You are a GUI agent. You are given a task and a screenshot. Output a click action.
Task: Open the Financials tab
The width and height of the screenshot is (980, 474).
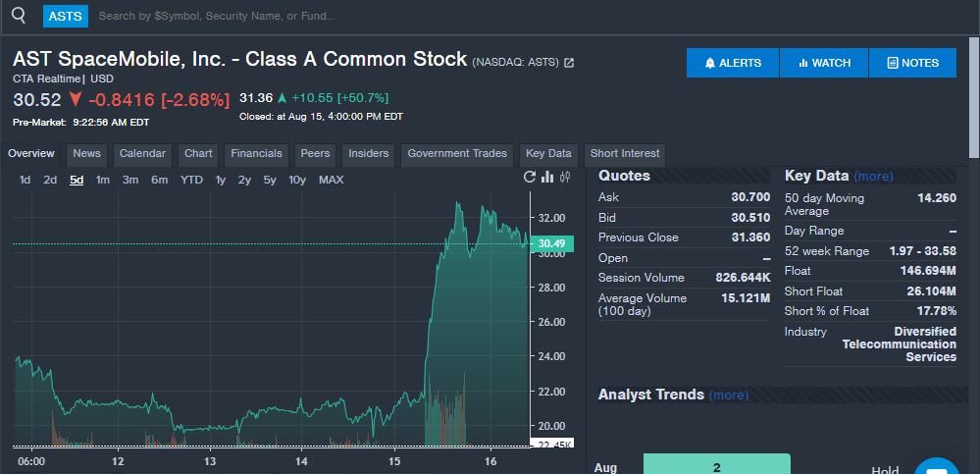coord(256,154)
